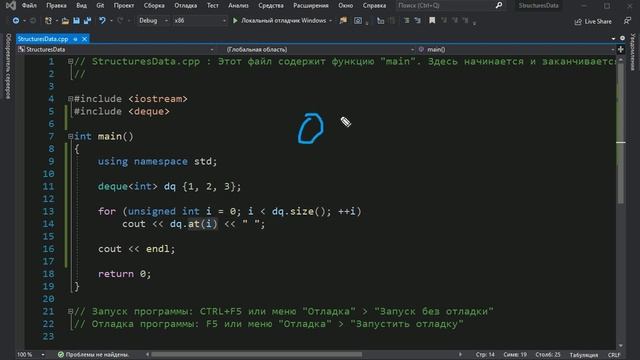Open the Правка menu
This screenshot has height=360, width=640.
[56, 6]
